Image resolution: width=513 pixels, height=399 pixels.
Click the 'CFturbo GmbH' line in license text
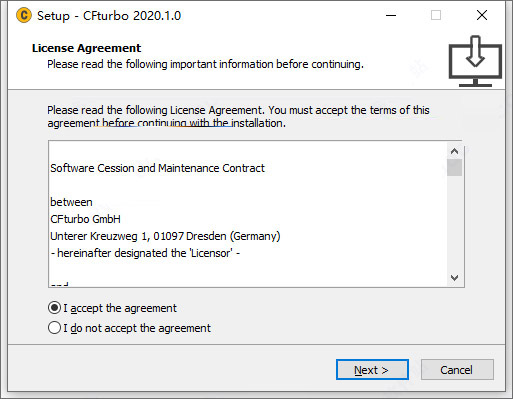tap(85, 219)
